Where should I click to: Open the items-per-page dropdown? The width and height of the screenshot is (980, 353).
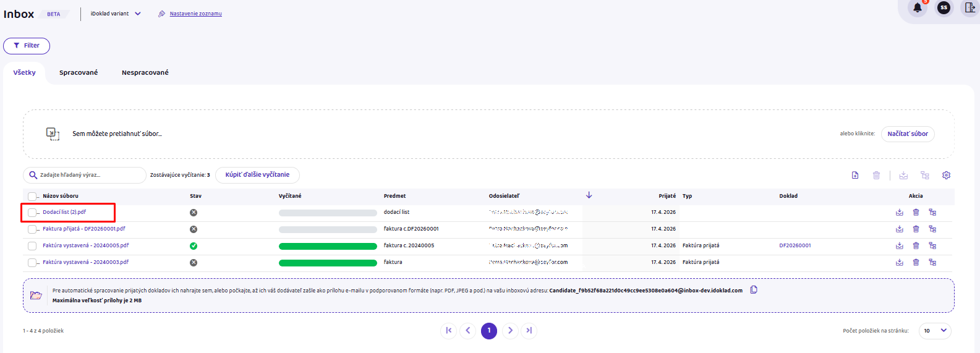point(935,331)
